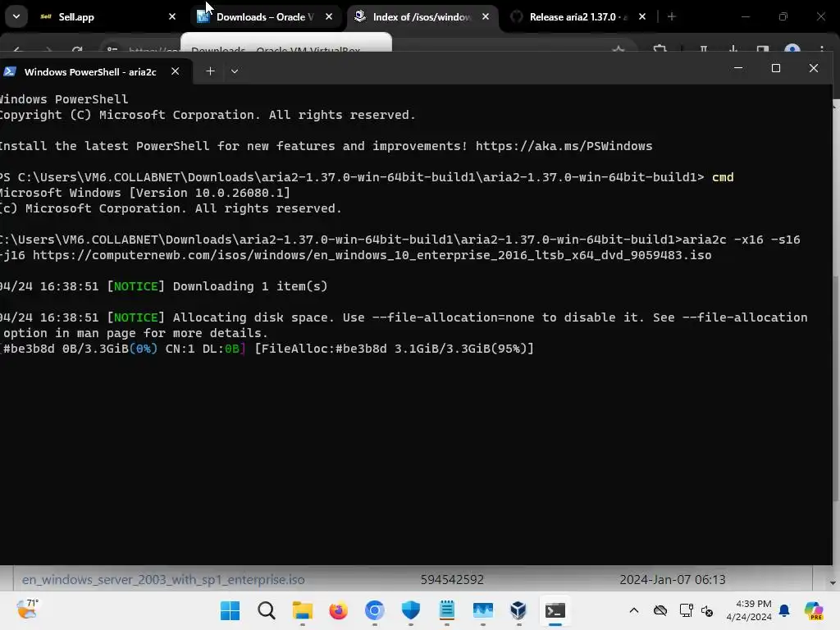Open Windows Security shield icon

click(411, 610)
